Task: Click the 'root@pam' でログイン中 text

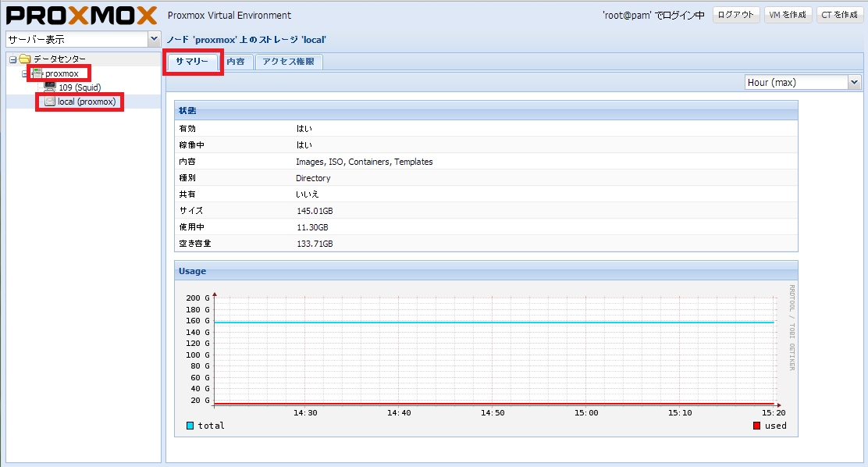Action: click(x=654, y=16)
